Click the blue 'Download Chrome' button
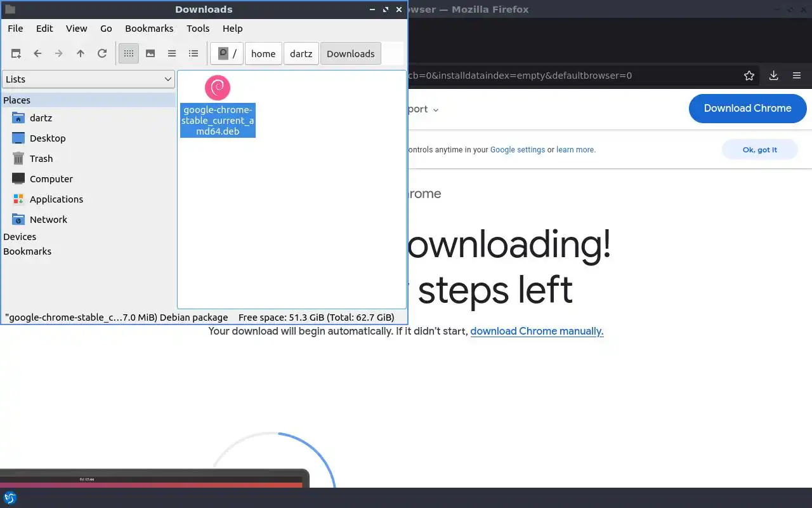This screenshot has width=812, height=508. coord(748,109)
